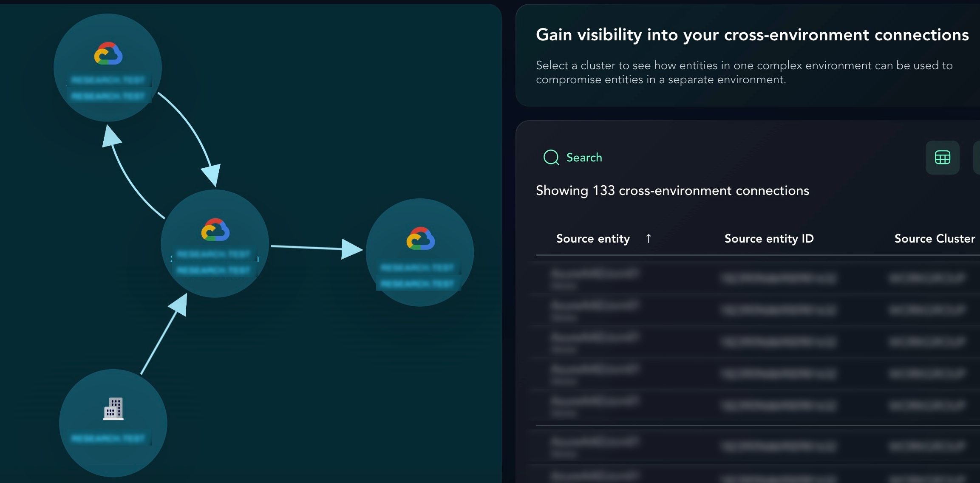Open the third row's source entity ID

[x=778, y=342]
